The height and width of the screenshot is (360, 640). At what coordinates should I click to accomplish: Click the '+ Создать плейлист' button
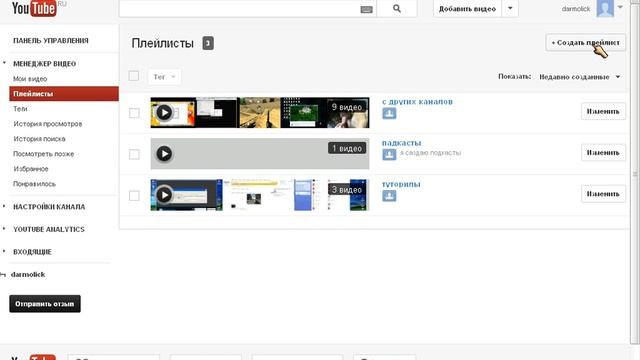click(585, 42)
